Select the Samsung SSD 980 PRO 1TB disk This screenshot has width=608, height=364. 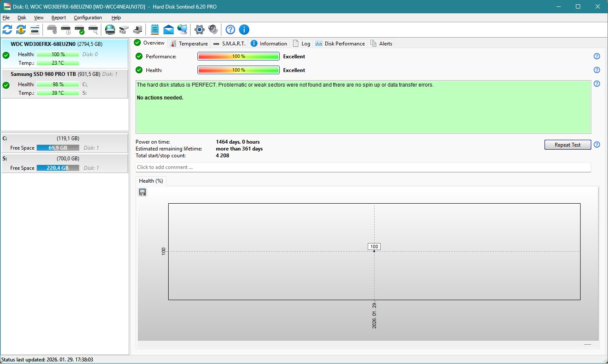(65, 84)
